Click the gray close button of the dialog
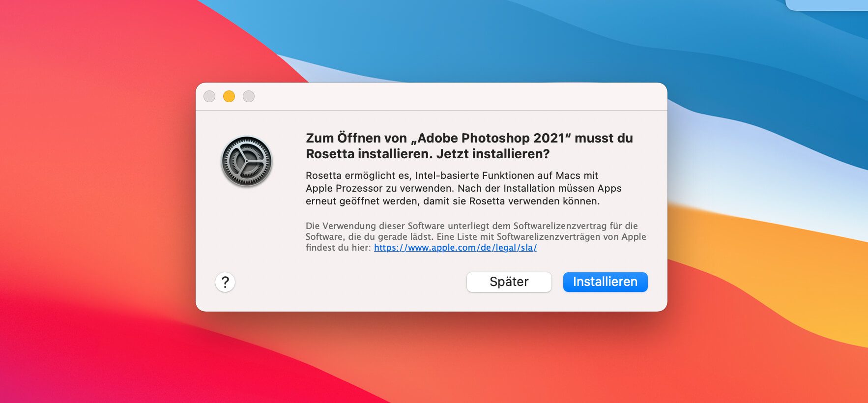868x403 pixels. coord(209,96)
